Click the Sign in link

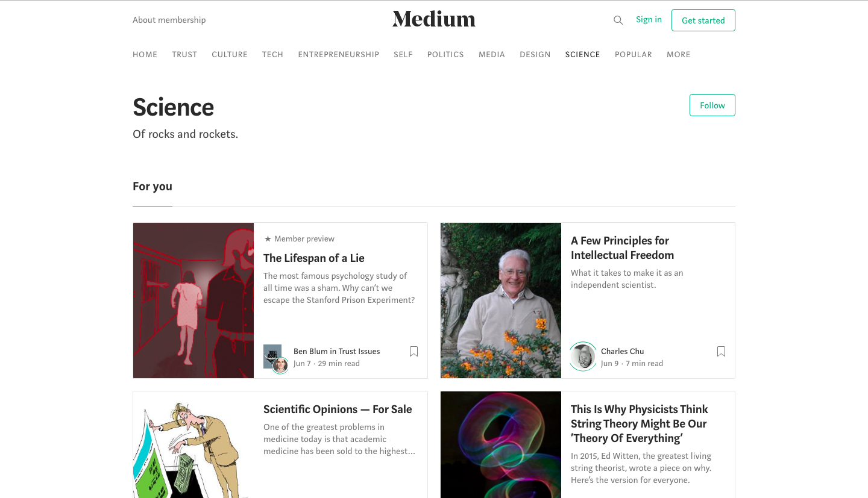[x=649, y=19]
